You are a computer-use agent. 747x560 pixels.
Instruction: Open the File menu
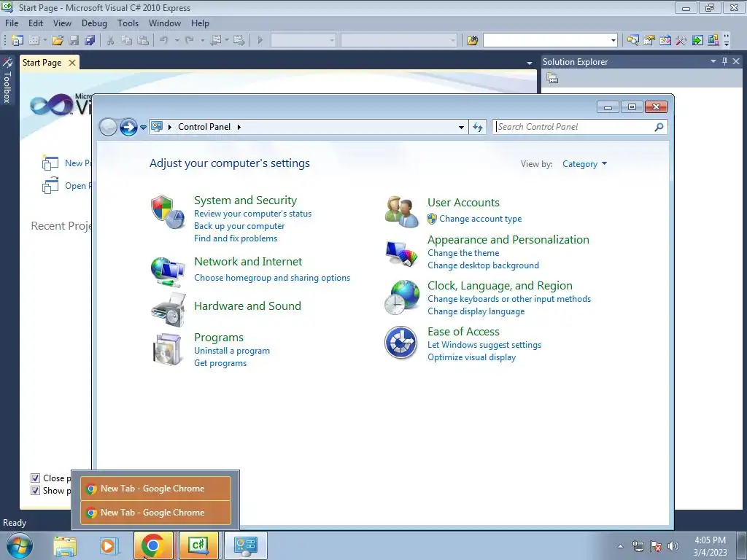[12, 23]
